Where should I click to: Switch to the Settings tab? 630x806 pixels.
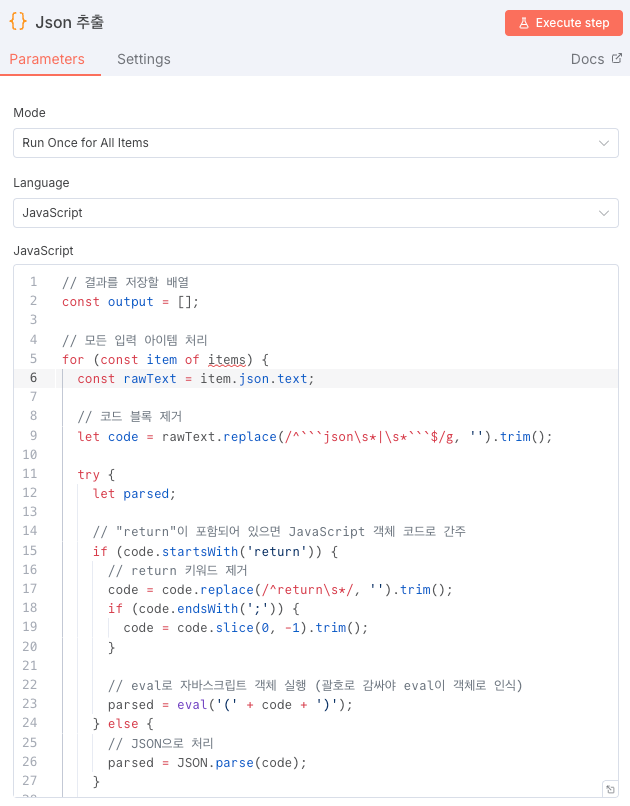pyautogui.click(x=143, y=59)
